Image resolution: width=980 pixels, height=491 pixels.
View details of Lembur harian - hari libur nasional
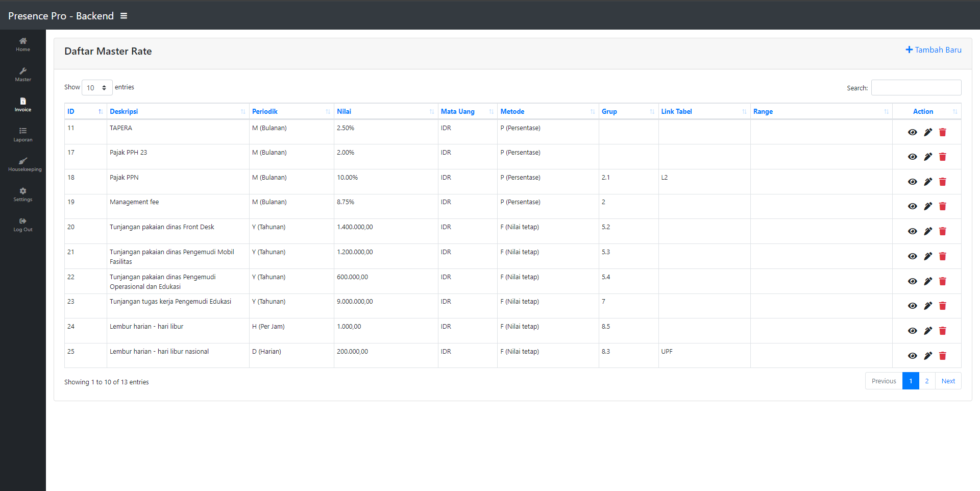913,356
